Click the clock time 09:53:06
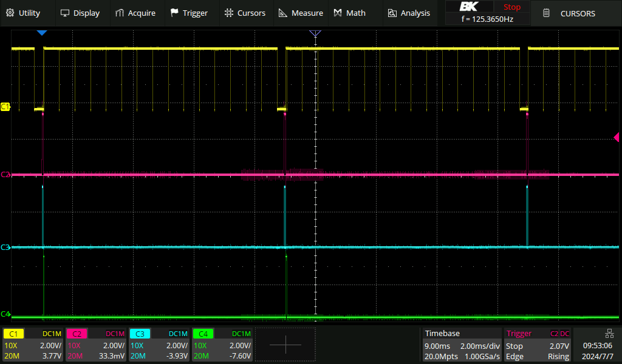 click(x=598, y=346)
